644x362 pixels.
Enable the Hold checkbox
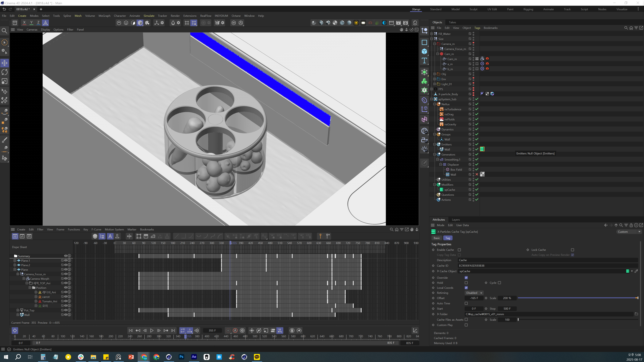coord(466,283)
